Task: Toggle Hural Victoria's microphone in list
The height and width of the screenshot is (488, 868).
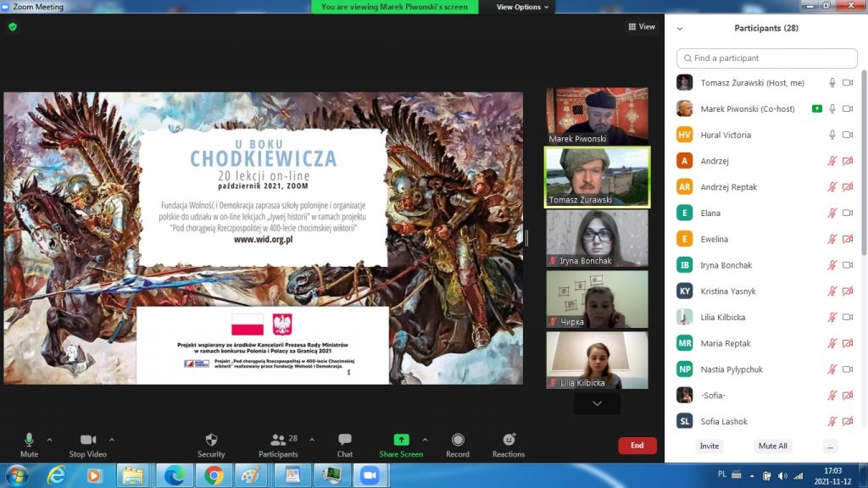Action: [x=832, y=135]
